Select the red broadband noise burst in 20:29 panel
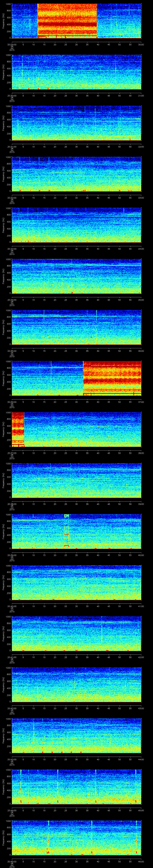 (67, 21)
